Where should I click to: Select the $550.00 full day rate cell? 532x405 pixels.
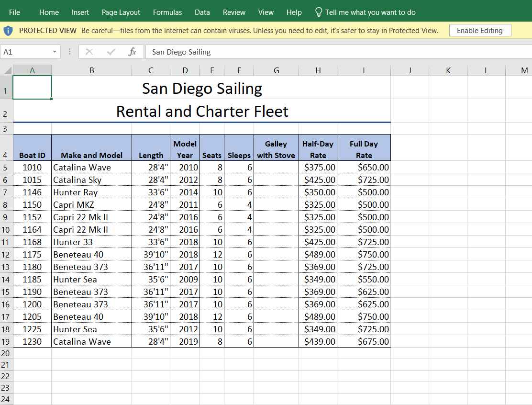click(x=364, y=280)
